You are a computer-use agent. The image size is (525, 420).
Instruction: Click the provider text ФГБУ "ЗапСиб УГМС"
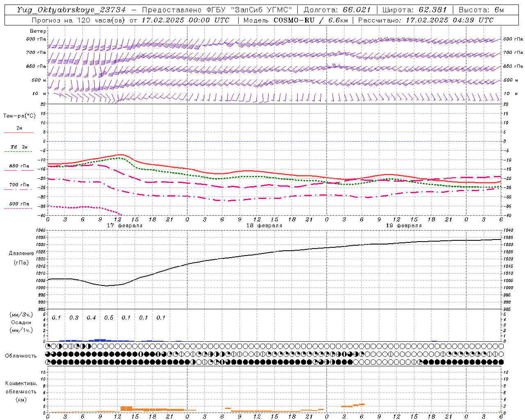[250, 10]
